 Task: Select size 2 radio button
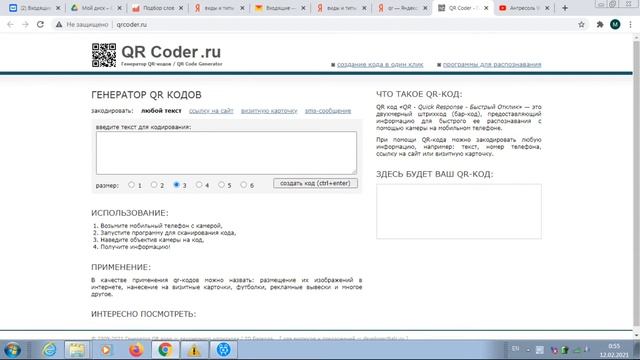154,184
